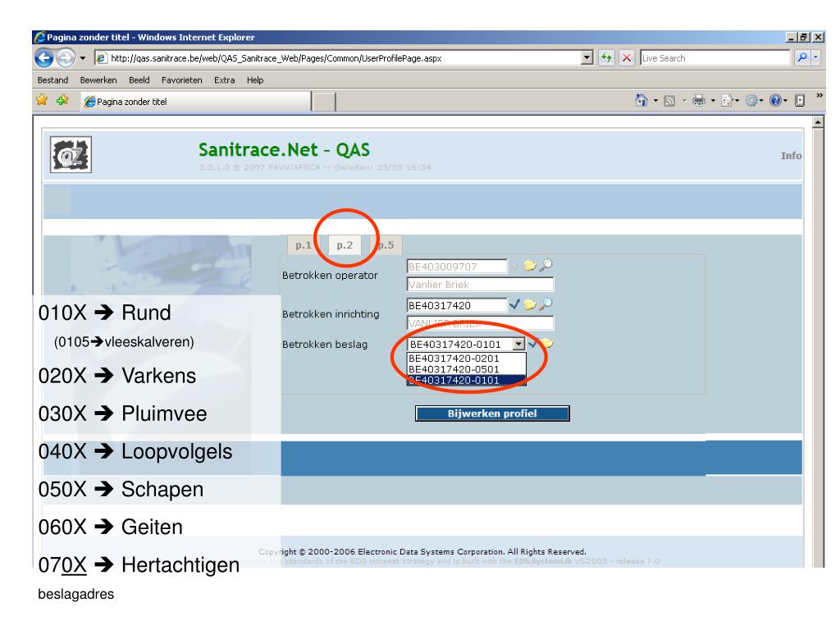Viewport: 840px width, 630px height.
Task: Click the inrichting field BE40317420
Action: (x=457, y=305)
